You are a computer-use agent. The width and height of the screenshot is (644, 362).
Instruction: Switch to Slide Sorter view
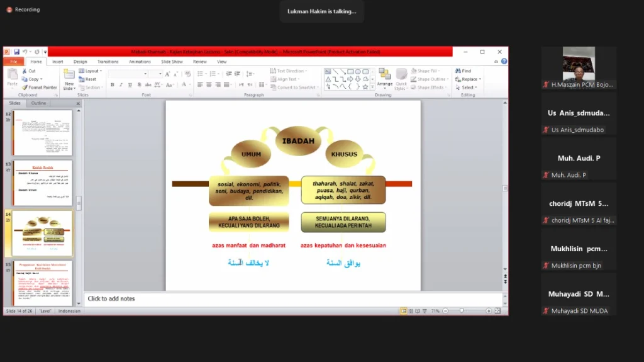click(x=411, y=311)
